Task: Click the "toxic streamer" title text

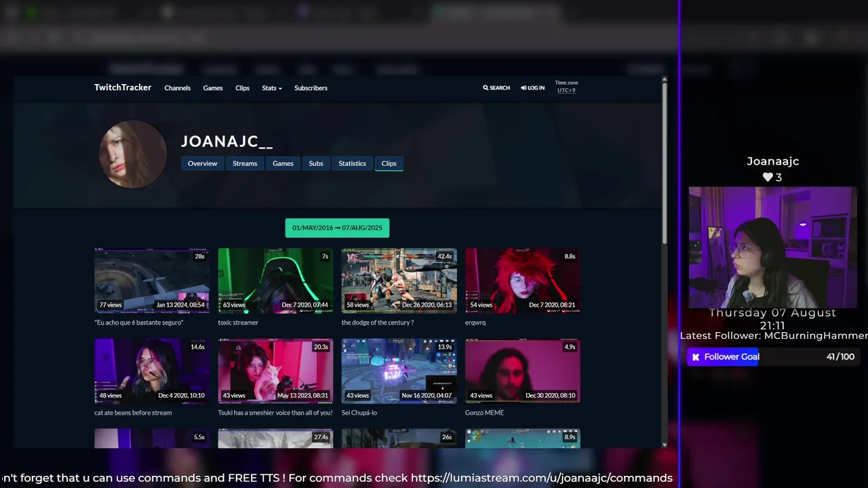Action: tap(238, 323)
